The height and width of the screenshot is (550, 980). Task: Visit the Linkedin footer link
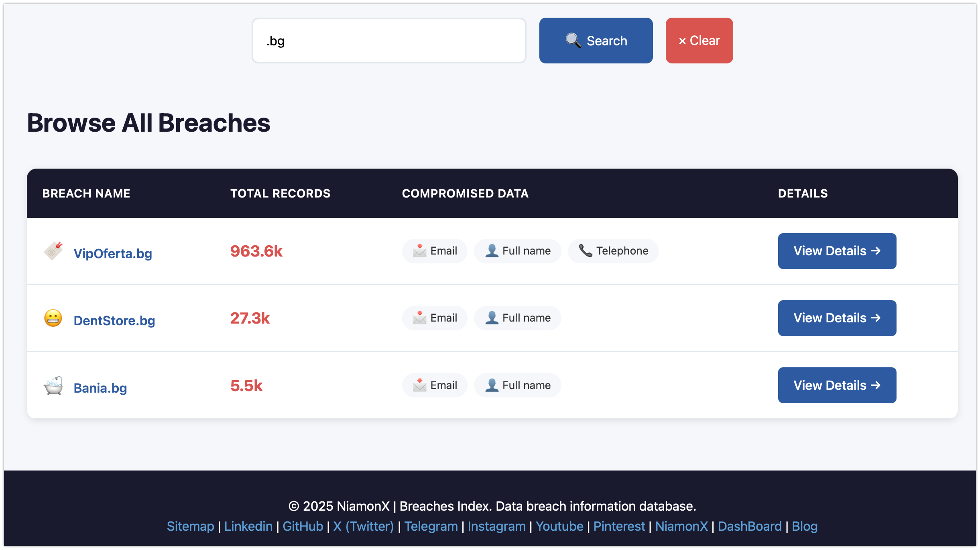[x=248, y=526]
